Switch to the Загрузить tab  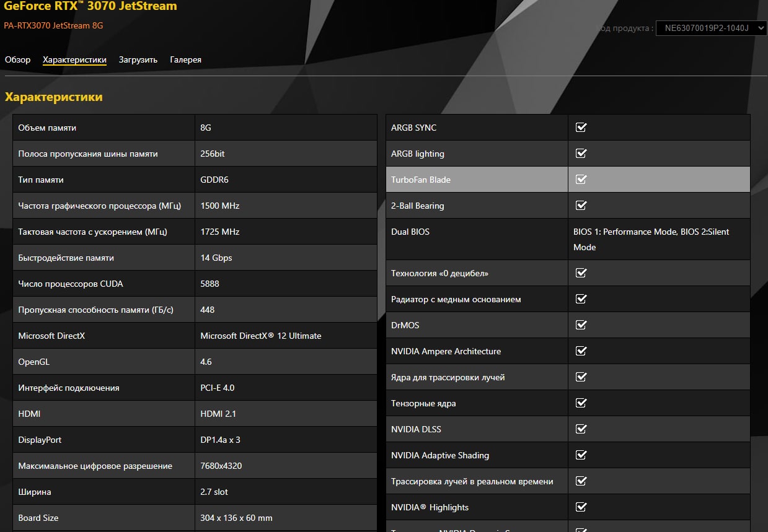click(x=138, y=59)
